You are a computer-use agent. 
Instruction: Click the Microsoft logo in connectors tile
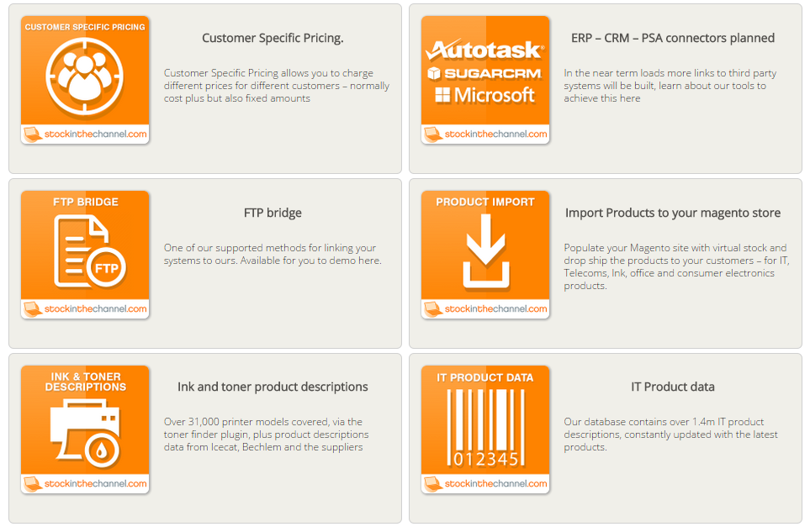pos(484,95)
